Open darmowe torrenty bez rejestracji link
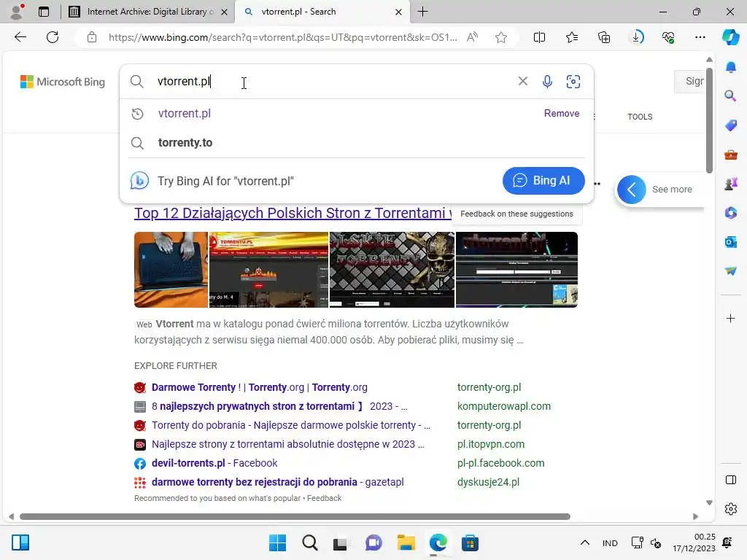Viewport: 747px width, 560px height. click(277, 482)
